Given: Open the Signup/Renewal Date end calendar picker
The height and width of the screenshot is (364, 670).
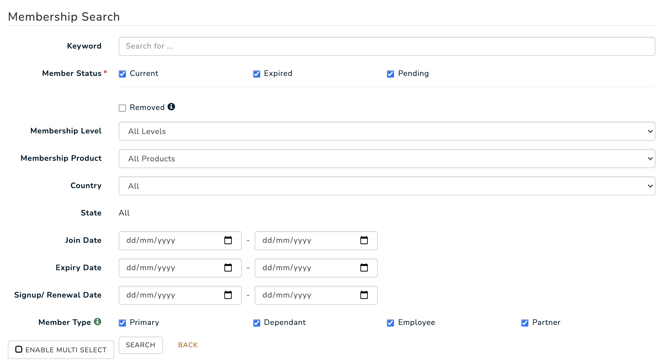Looking at the screenshot, I should coord(364,295).
